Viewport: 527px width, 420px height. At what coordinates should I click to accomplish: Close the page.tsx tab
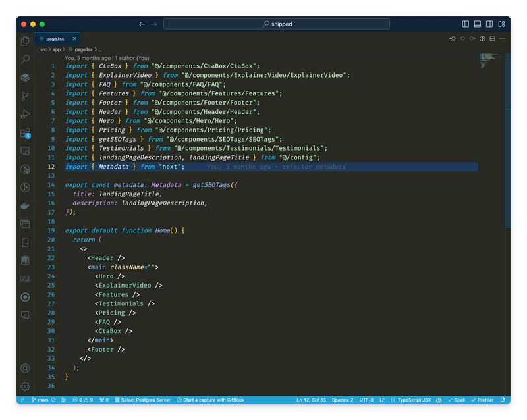(x=74, y=39)
